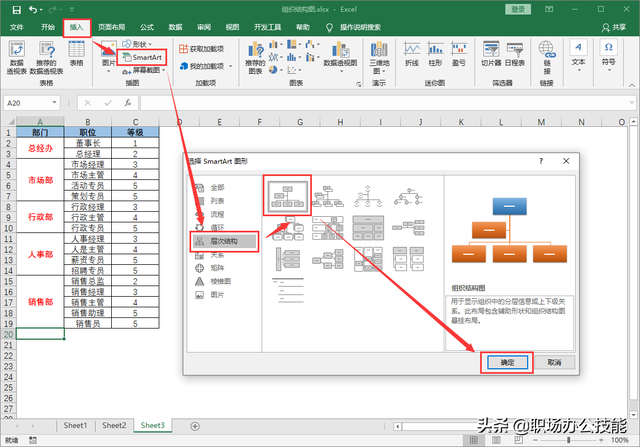Screen dimensions: 640x447
Task: Click the macro record icon in status bar
Action: [33, 440]
